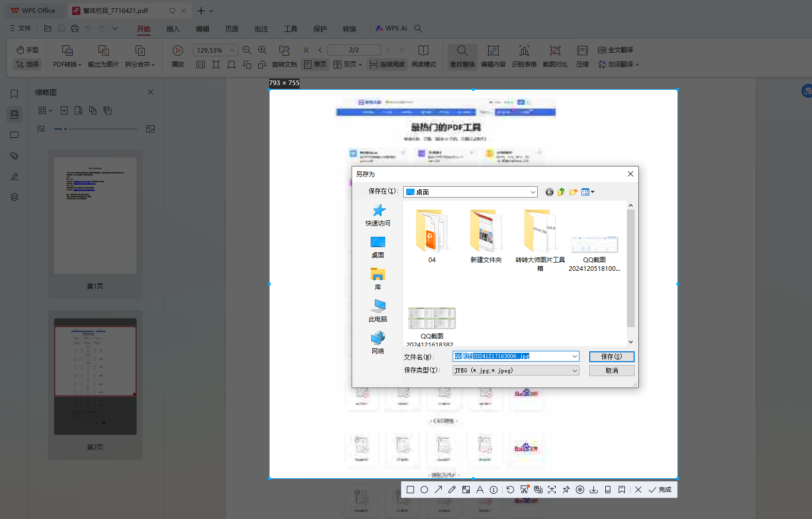Click the download/save screenshot icon
812x519 pixels.
pos(594,490)
